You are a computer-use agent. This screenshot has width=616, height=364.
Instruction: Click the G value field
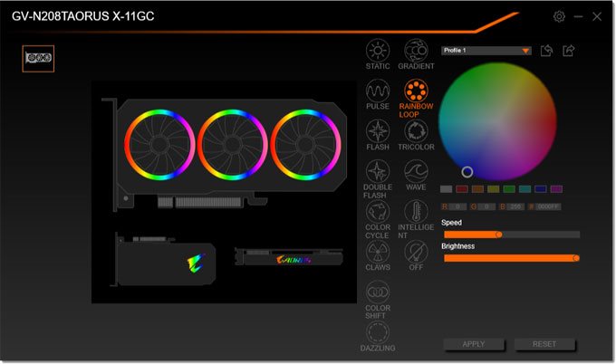[486, 206]
